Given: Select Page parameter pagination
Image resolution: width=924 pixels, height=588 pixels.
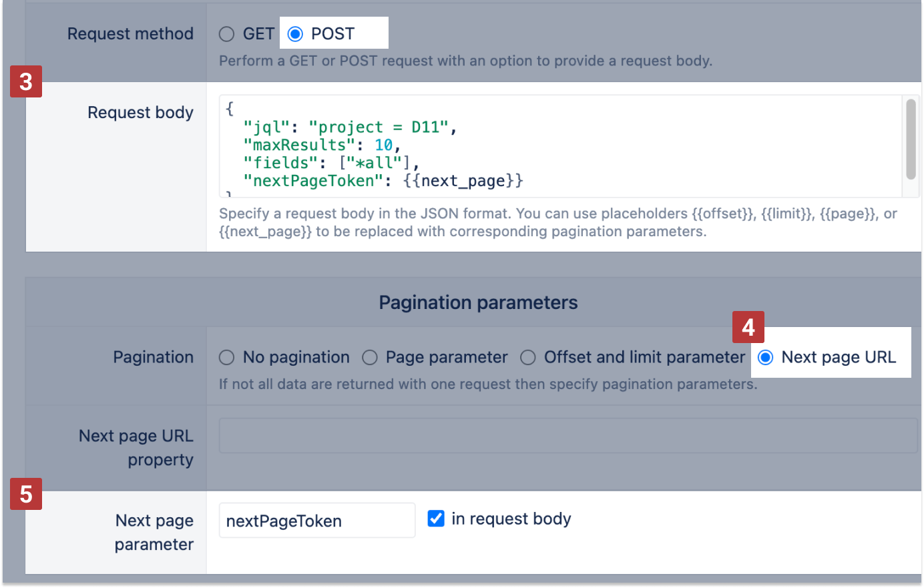Looking at the screenshot, I should 370,358.
